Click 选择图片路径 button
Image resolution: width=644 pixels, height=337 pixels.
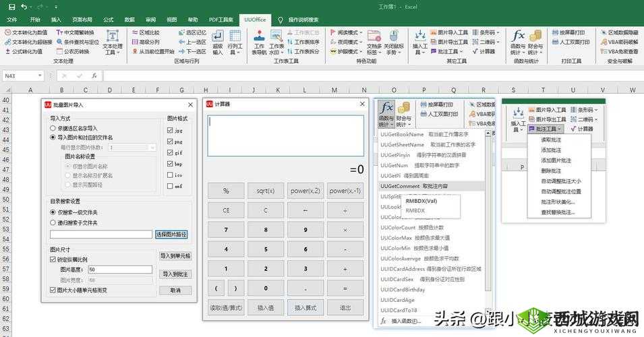(171, 235)
